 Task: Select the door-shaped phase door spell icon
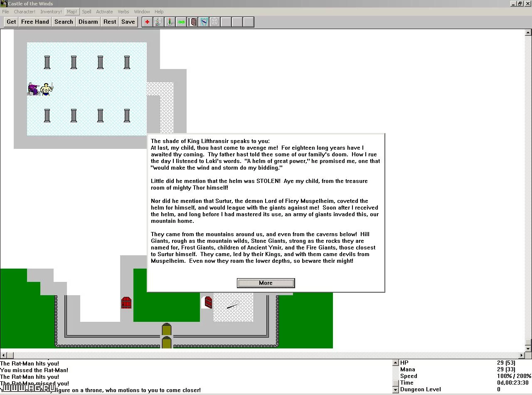pos(192,22)
